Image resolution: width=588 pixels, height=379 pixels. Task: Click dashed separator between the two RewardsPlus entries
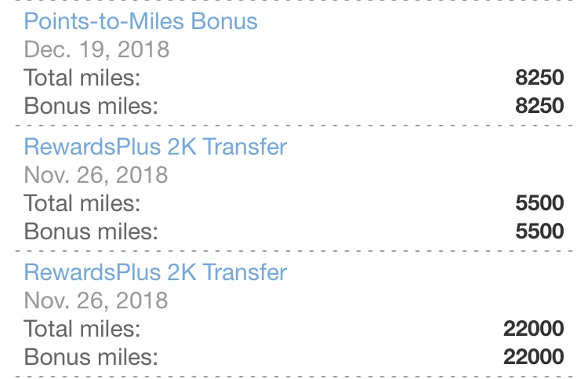click(x=294, y=250)
